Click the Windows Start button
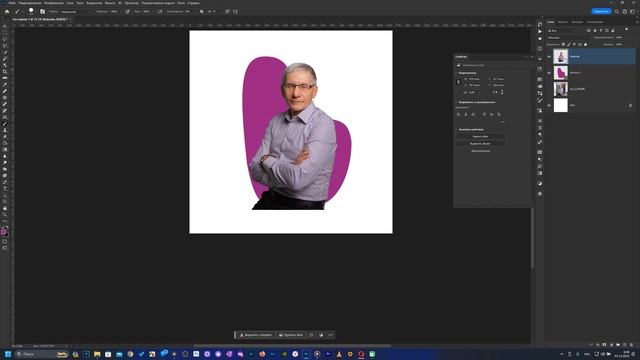Viewport: 640px width, 360px height. 8,354
